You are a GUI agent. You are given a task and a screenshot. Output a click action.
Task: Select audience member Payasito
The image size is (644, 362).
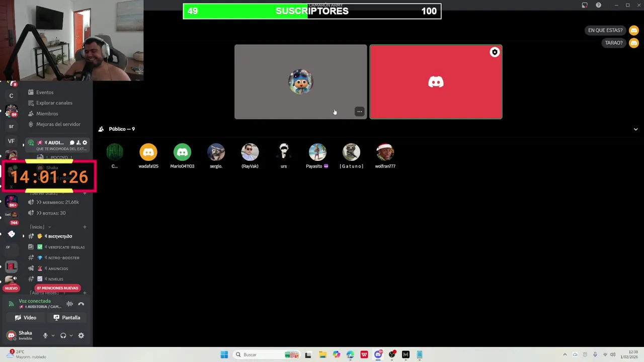(x=317, y=155)
